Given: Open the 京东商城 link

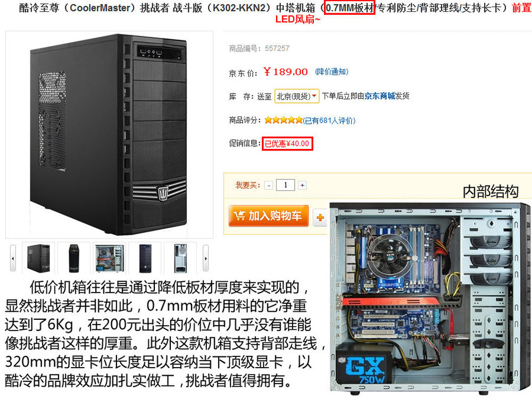Looking at the screenshot, I should click(380, 96).
